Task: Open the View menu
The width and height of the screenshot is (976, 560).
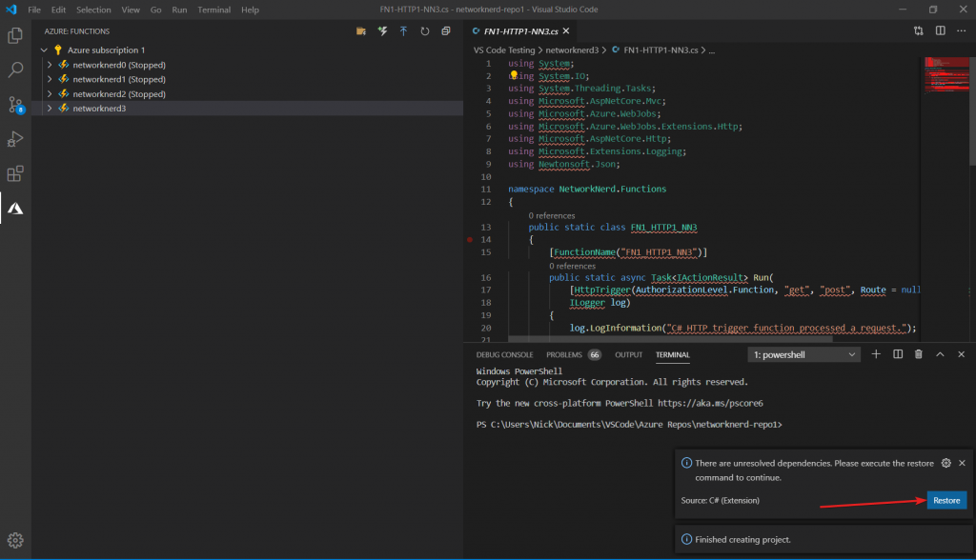Action: (x=131, y=10)
